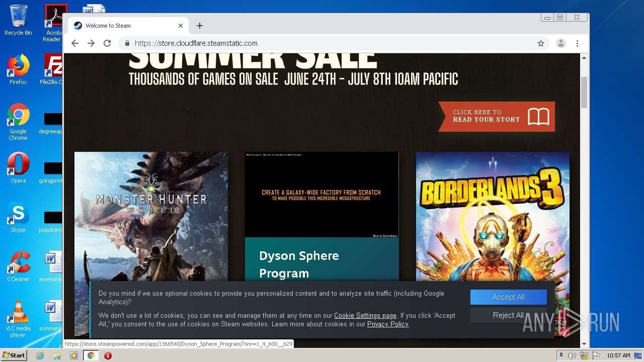Click the browser Back arrow
Image resolution: width=644 pixels, height=362 pixels.
[x=75, y=43]
